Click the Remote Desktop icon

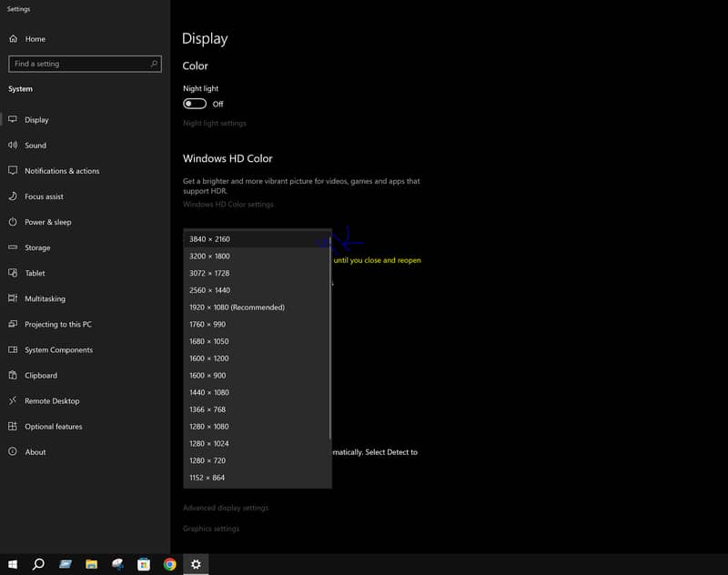(13, 400)
